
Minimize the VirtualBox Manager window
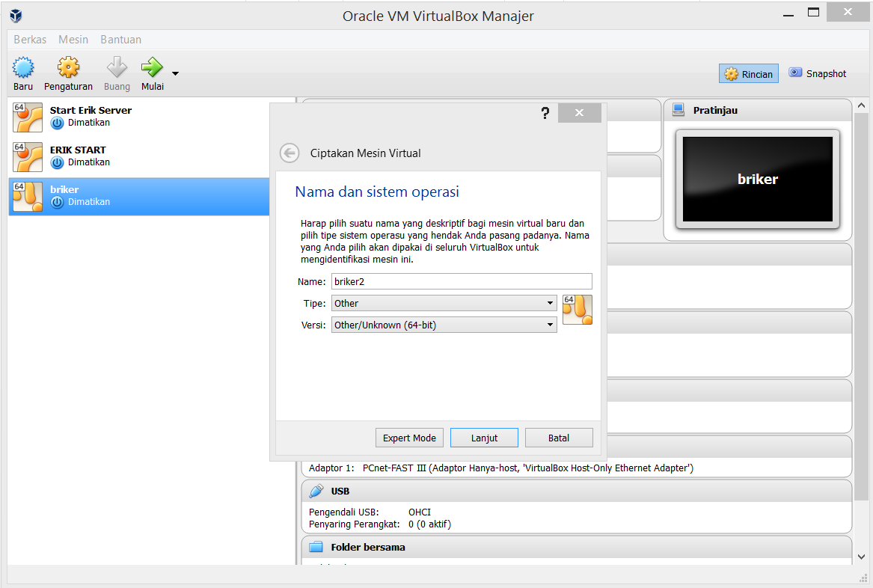[x=788, y=15]
